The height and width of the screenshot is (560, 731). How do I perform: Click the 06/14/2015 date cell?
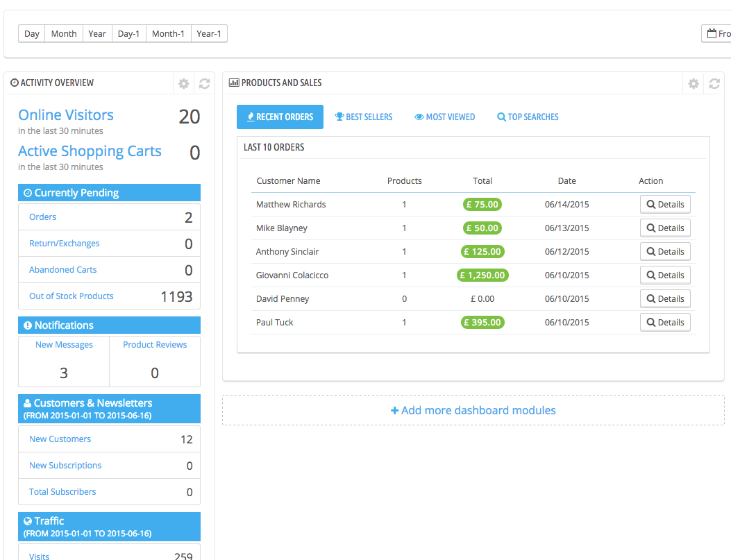[x=567, y=205]
